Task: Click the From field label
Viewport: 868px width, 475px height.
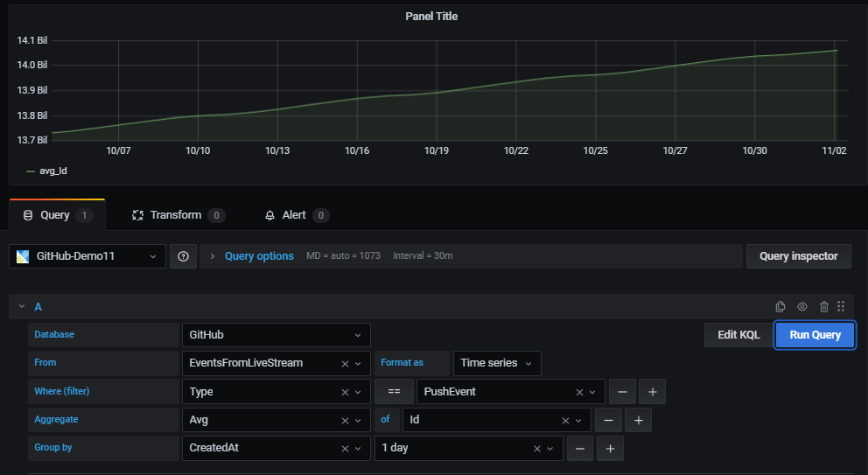Action: 45,363
